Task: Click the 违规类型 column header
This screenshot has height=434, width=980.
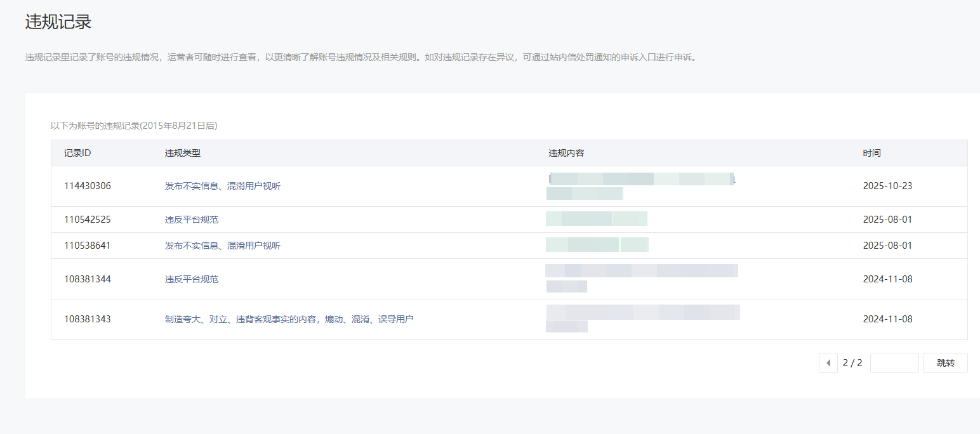Action: [183, 153]
